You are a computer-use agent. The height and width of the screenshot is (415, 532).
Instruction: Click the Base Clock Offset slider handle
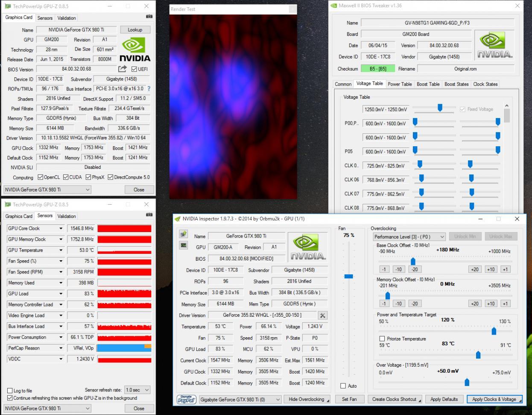pos(413,261)
